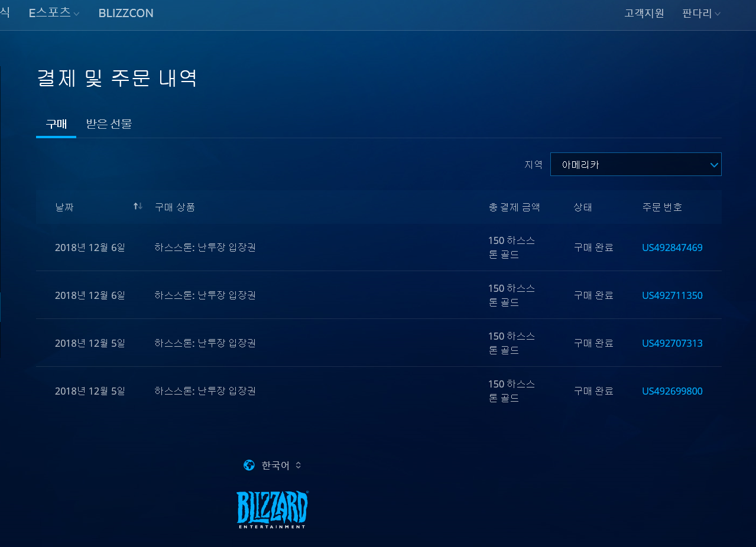
Task: Click the 지역 label
Action: (x=533, y=164)
